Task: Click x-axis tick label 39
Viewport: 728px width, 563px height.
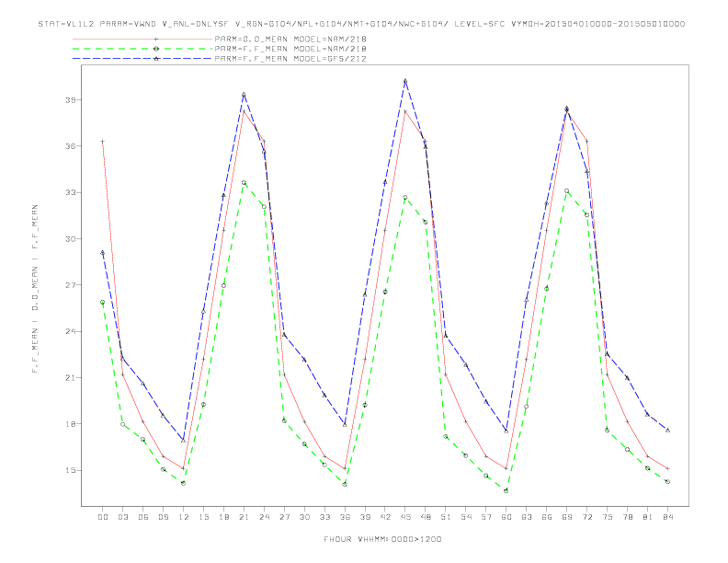Action: [x=365, y=517]
